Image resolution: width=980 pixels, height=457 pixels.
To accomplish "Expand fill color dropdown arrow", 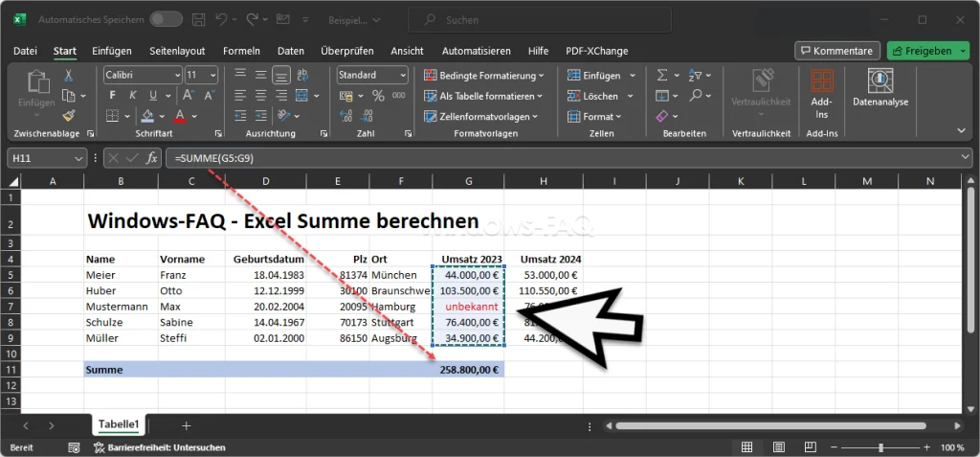I will tap(162, 117).
